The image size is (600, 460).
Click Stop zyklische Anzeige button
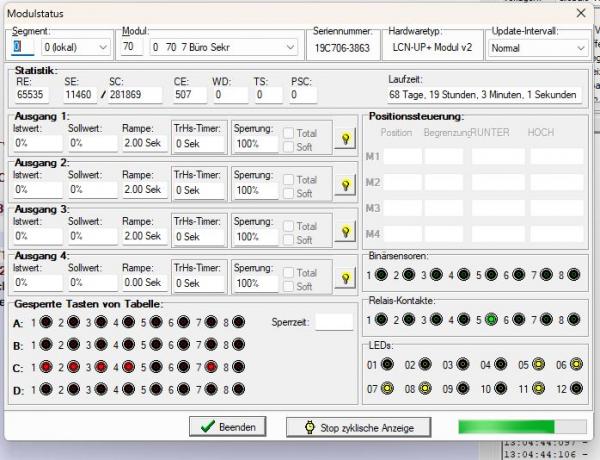(358, 427)
